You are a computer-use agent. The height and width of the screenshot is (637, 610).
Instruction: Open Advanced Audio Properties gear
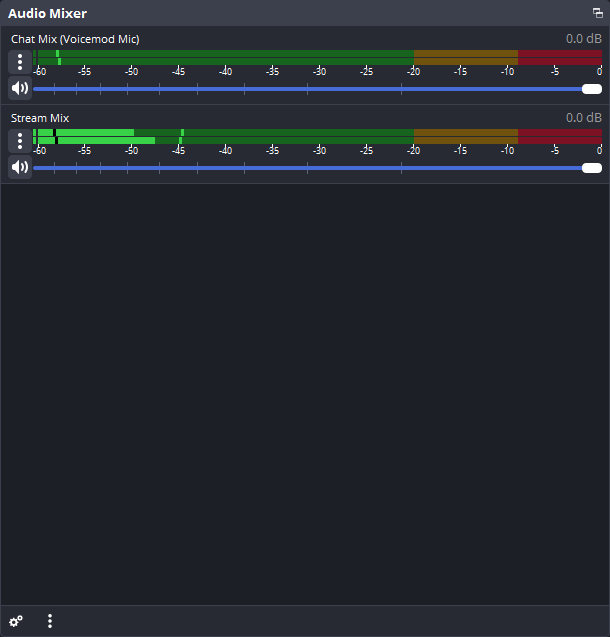click(x=16, y=621)
